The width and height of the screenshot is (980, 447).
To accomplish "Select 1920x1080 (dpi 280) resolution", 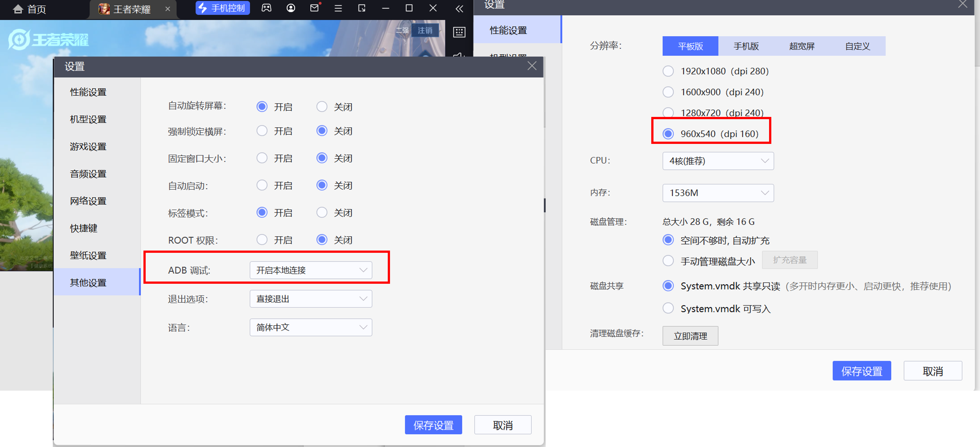I will 668,71.
